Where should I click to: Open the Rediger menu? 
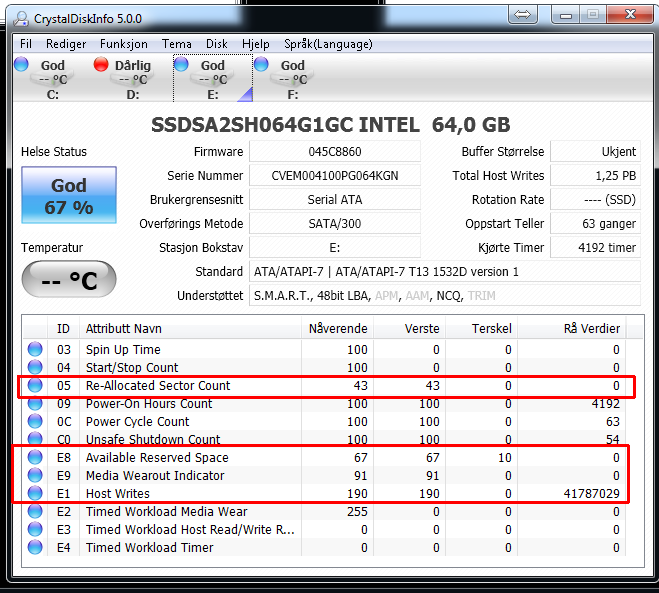tap(66, 44)
